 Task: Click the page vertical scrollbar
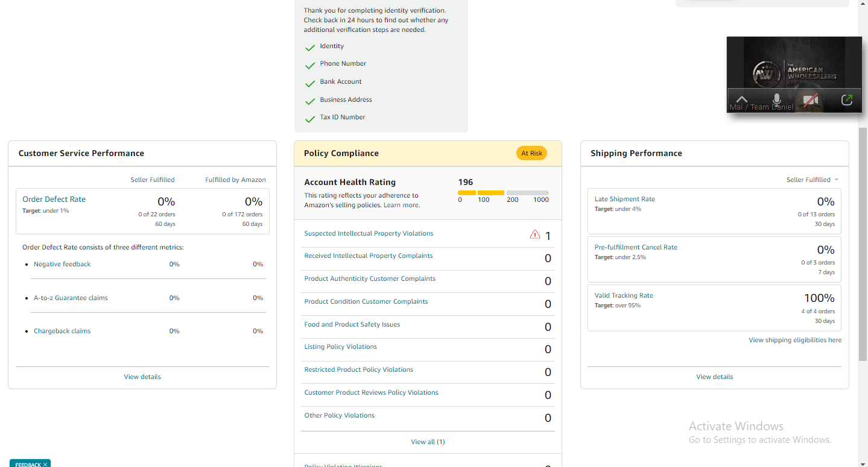863,244
